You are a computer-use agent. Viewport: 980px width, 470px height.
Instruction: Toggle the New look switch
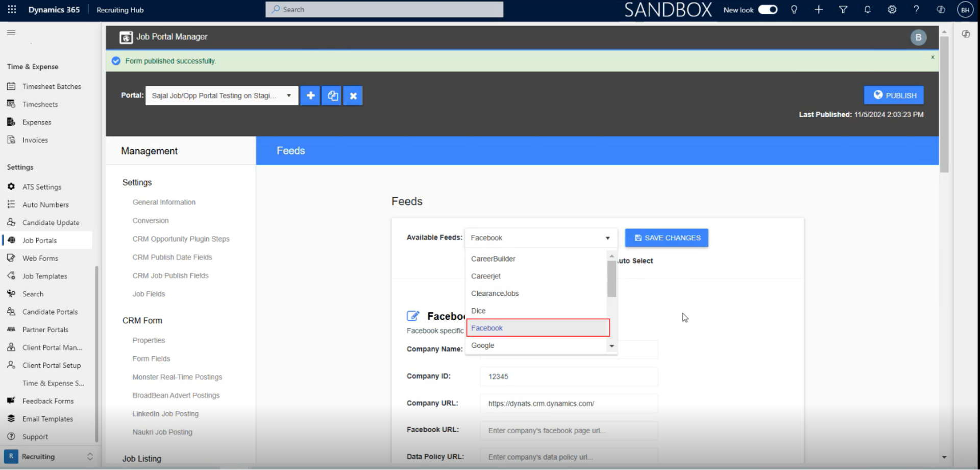tap(767, 10)
